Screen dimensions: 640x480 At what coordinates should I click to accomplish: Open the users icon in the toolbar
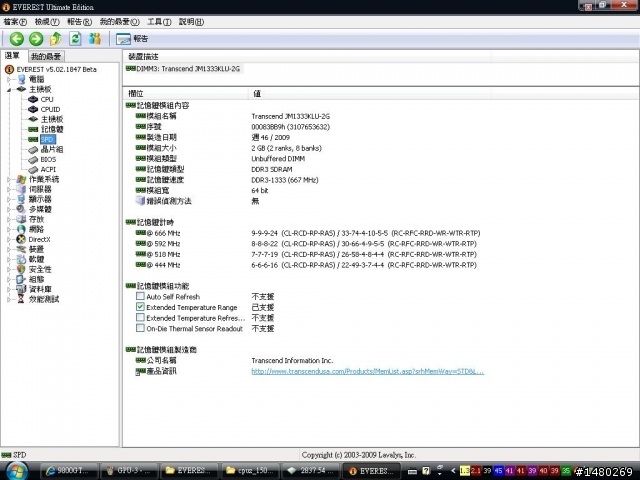click(x=95, y=39)
